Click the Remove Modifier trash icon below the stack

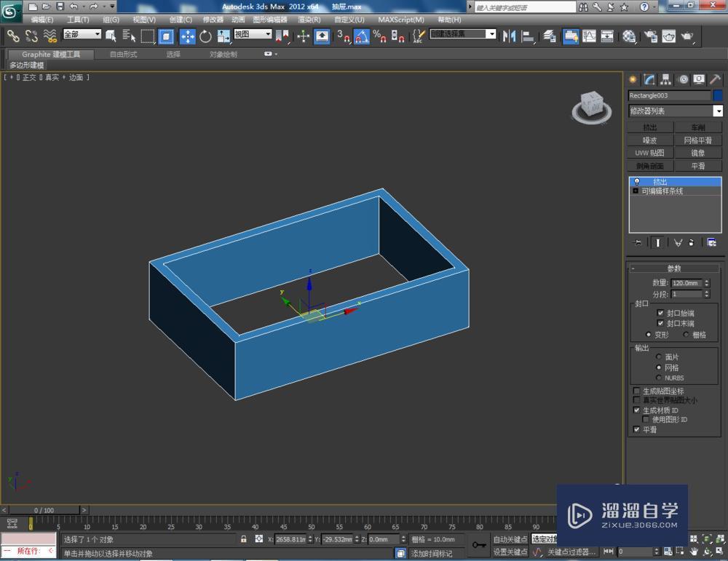click(x=690, y=242)
